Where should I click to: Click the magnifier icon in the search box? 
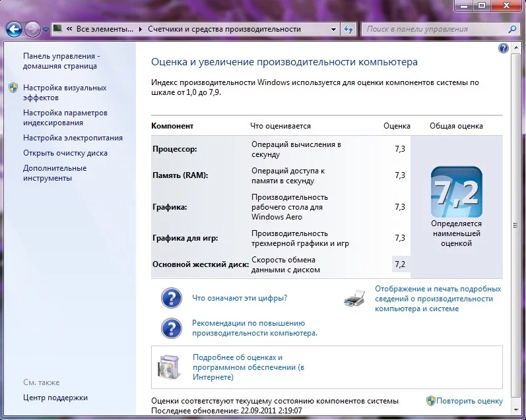[513, 29]
